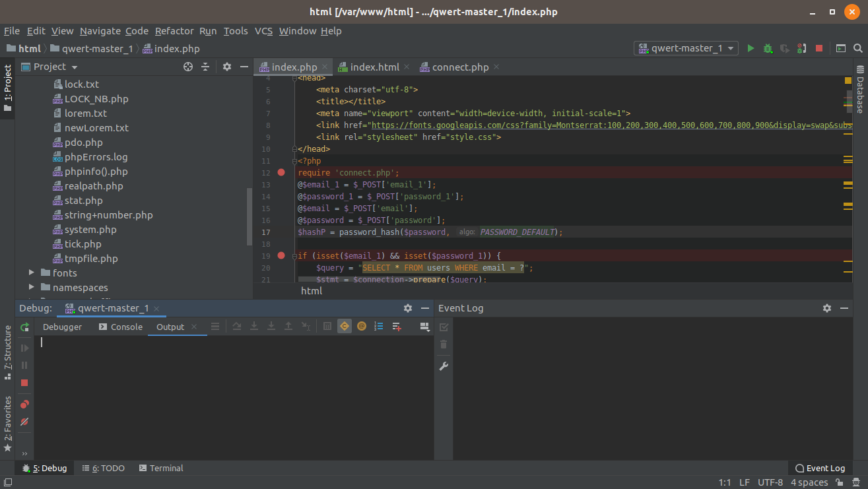868x489 pixels.
Task: Toggle the orange @ icon in the debug toolbar
Action: (362, 326)
